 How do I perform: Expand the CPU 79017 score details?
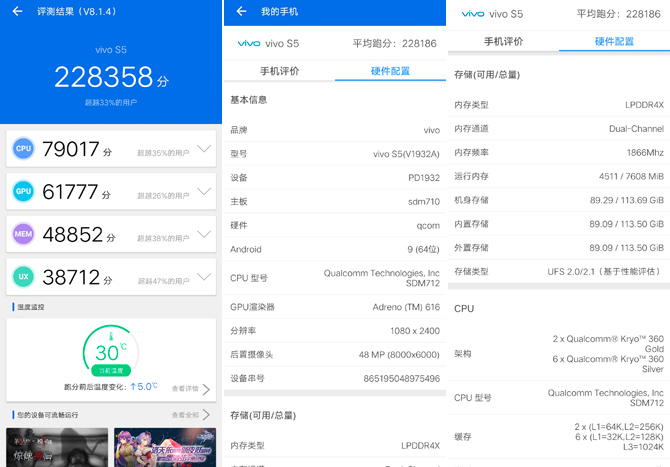tap(204, 148)
